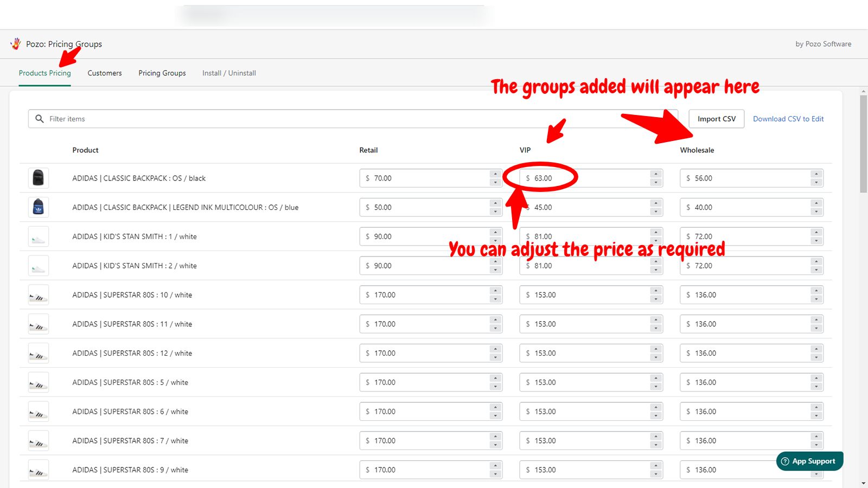Decrease Wholesale price of blue Legend Ink backpack
The height and width of the screenshot is (488, 868).
tap(816, 211)
